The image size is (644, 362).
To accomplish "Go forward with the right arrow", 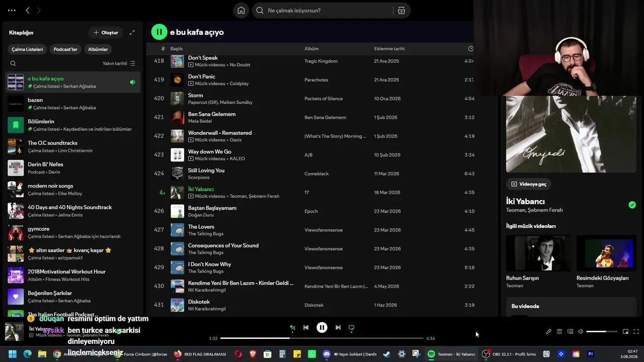I will pos(39,10).
